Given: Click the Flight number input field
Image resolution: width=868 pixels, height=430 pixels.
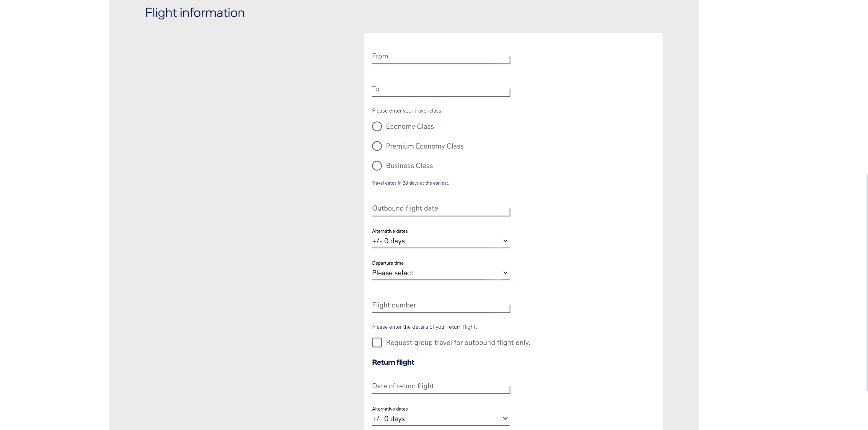Looking at the screenshot, I should (440, 305).
